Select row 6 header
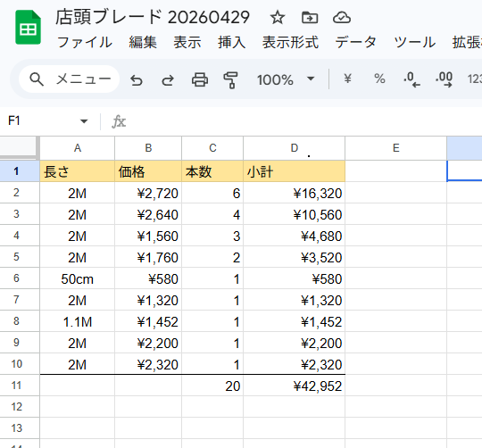The width and height of the screenshot is (482, 448). point(20,278)
